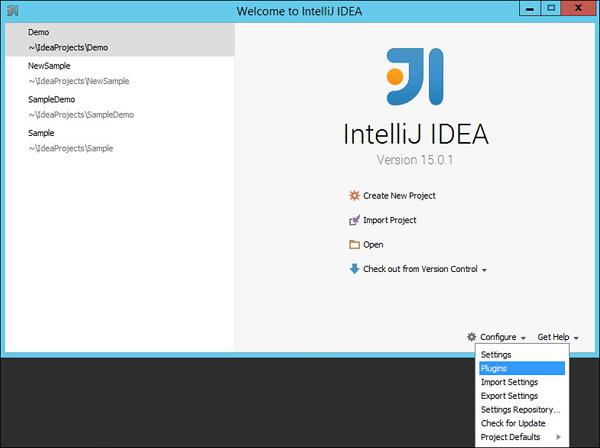
Task: Close the Welcome to IntelliJ IDEA window
Action: coord(578,8)
